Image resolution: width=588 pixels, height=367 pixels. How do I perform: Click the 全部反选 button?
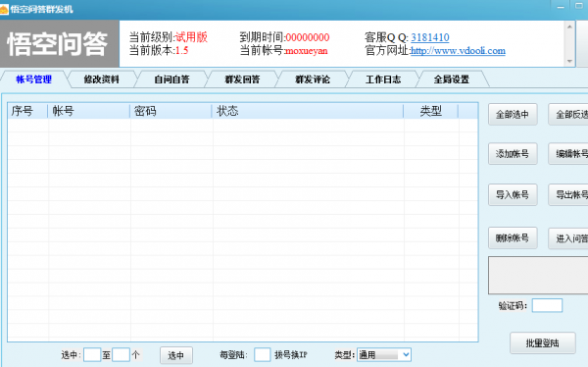pos(568,114)
